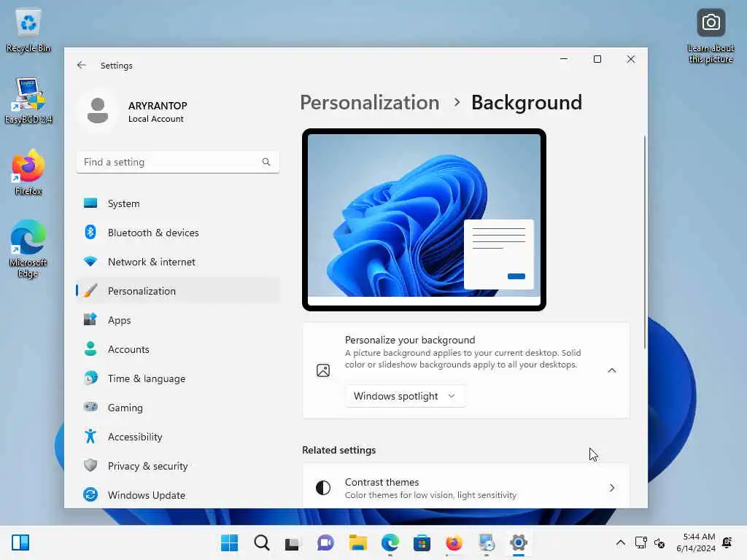Open File Explorer from the taskbar

357,542
